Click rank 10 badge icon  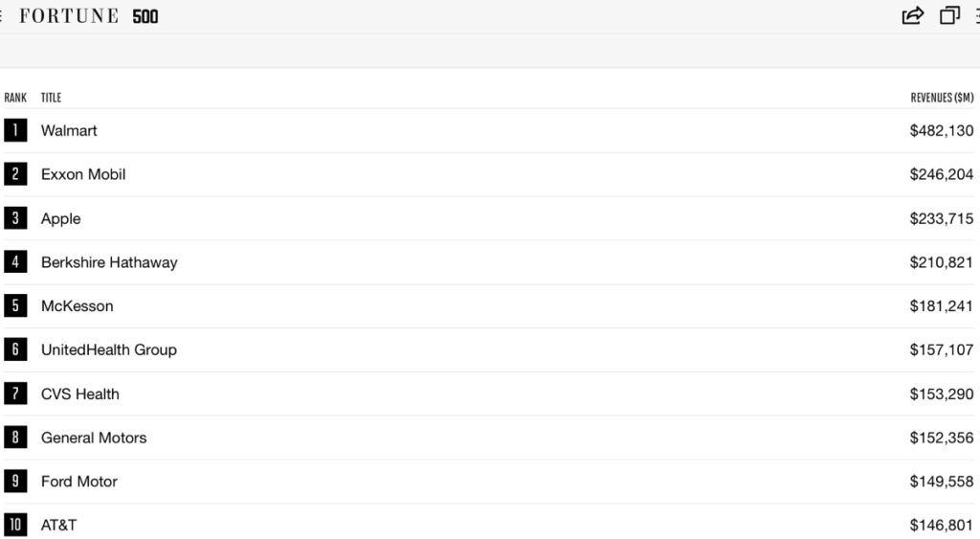[x=15, y=526]
